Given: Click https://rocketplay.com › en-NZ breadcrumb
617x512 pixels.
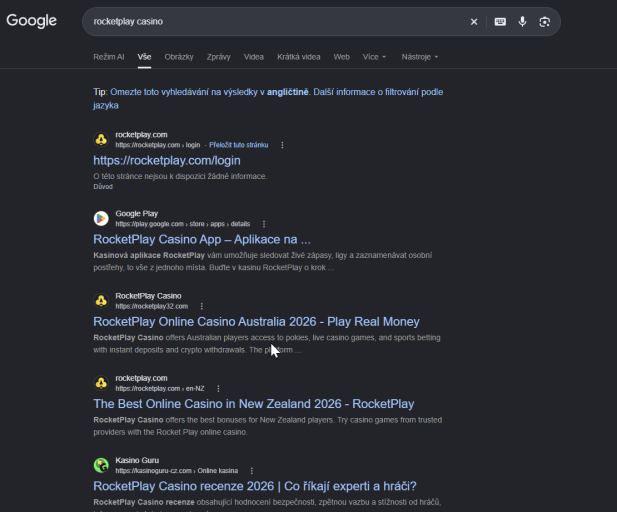Looking at the screenshot, I should click(160, 388).
